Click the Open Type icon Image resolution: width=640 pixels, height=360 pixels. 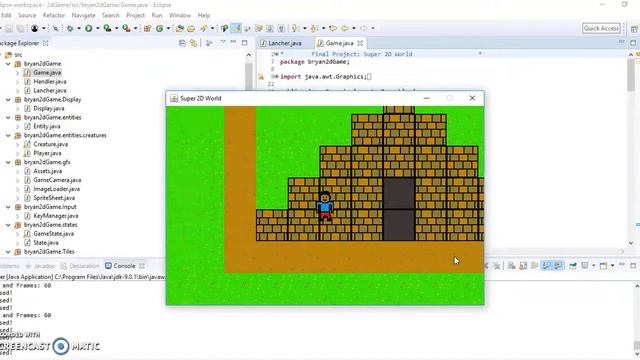pos(180,28)
